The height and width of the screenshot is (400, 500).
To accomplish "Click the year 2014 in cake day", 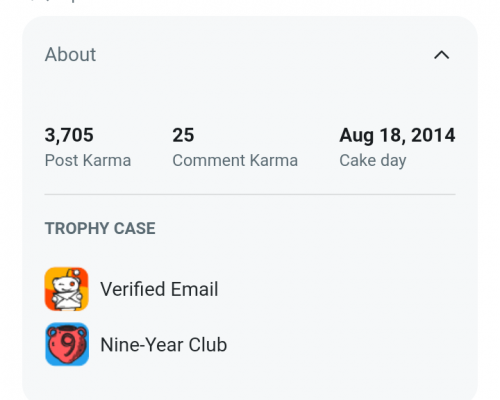I will tap(433, 135).
